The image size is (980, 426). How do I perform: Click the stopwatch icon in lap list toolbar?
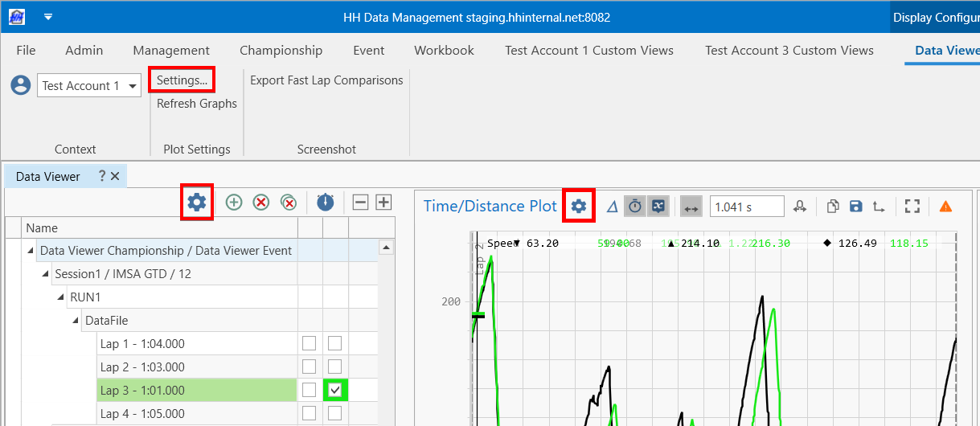325,203
